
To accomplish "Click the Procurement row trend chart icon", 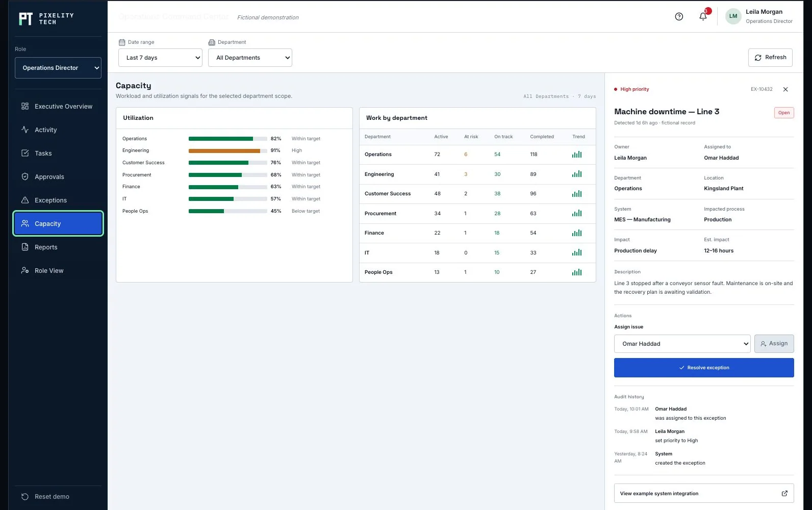I will tap(577, 213).
